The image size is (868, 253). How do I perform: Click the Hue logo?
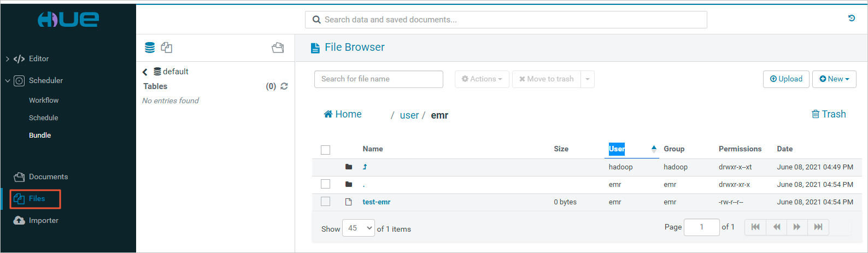pyautogui.click(x=68, y=19)
